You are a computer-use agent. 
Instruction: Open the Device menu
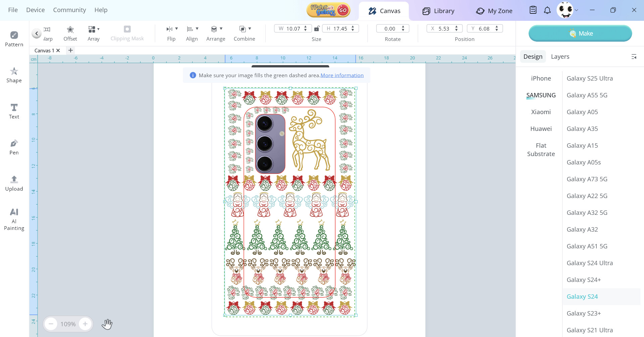(35, 10)
